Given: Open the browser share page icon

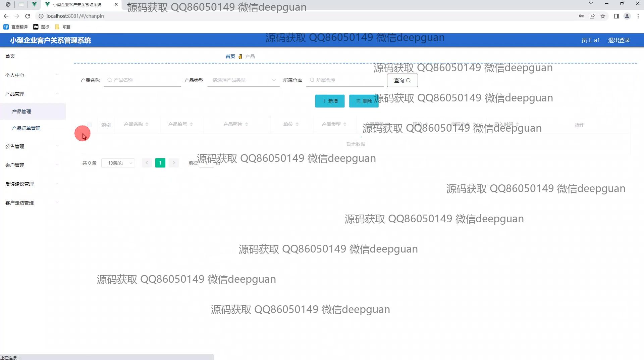Looking at the screenshot, I should [592, 16].
